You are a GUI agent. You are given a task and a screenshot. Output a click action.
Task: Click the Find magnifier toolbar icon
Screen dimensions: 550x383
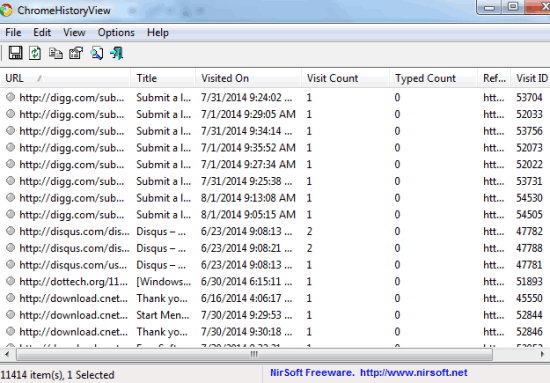[x=97, y=53]
